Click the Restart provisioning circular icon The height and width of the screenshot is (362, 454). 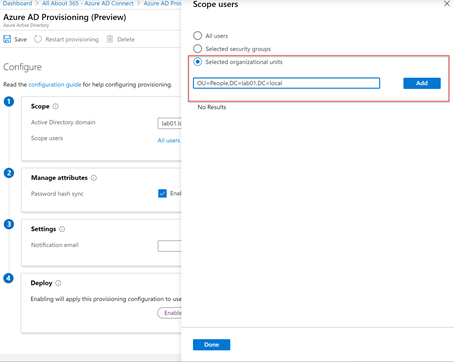[38, 39]
